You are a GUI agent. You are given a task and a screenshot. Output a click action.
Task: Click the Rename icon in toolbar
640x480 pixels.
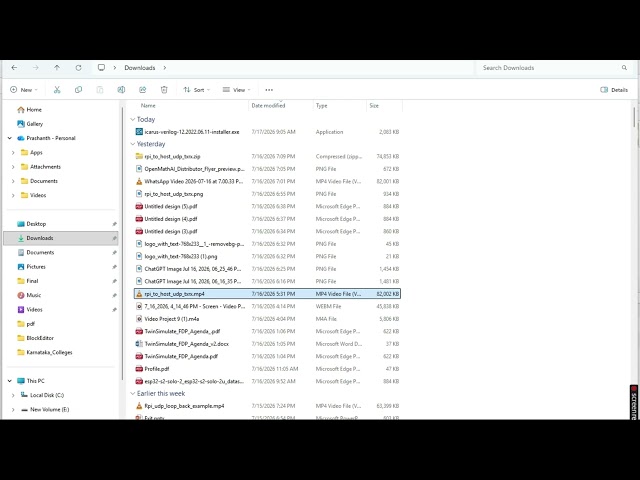[121, 90]
